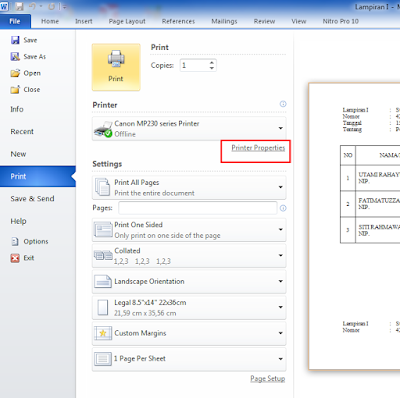Screen dimensions: 400x398
Task: Click the Save icon in quick access toolbar
Action: [19, 6]
